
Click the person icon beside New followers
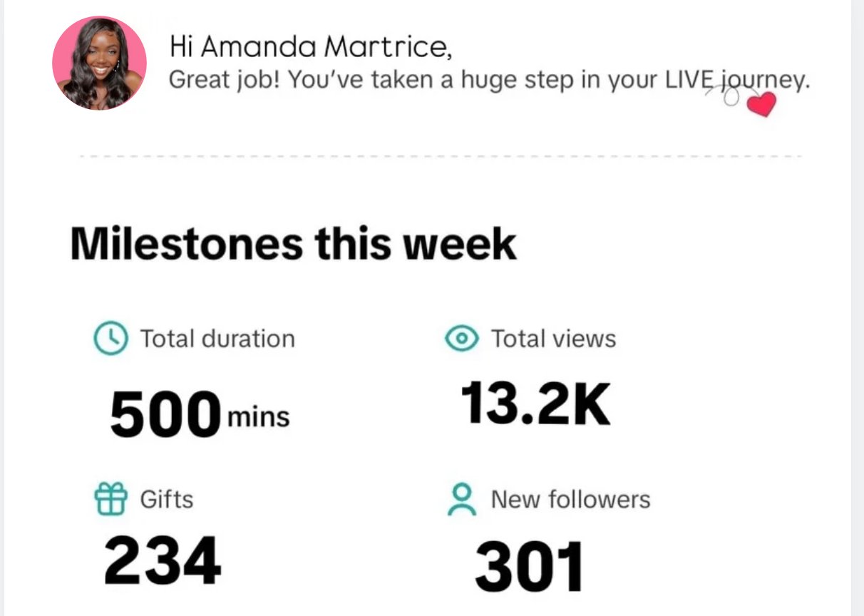(462, 499)
